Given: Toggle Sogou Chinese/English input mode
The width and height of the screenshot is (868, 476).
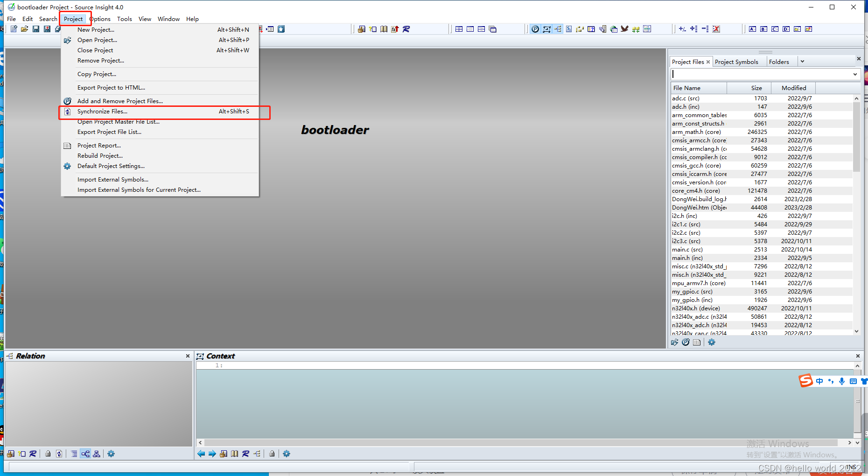Looking at the screenshot, I should [819, 381].
